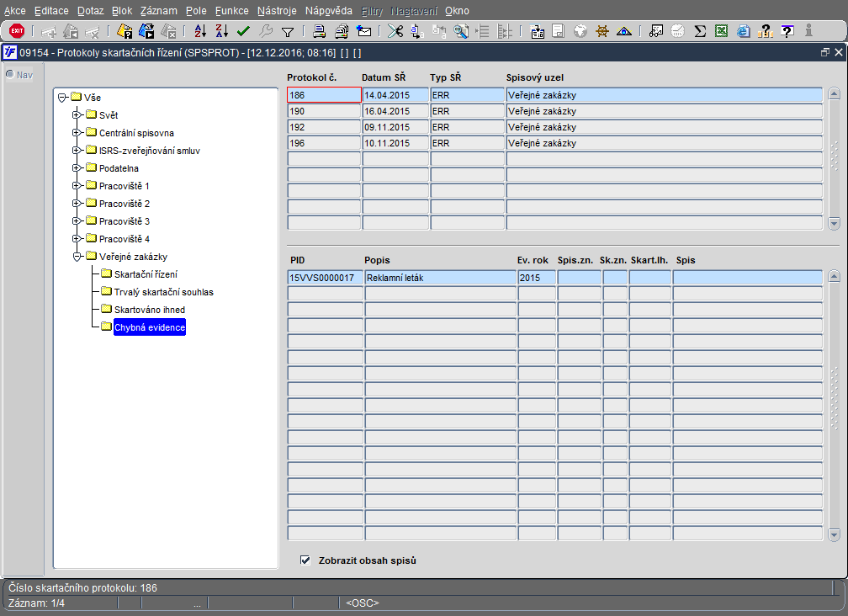Click the binoculars chart icon
Screen dimensions: 848x616
pyautogui.click(x=656, y=31)
